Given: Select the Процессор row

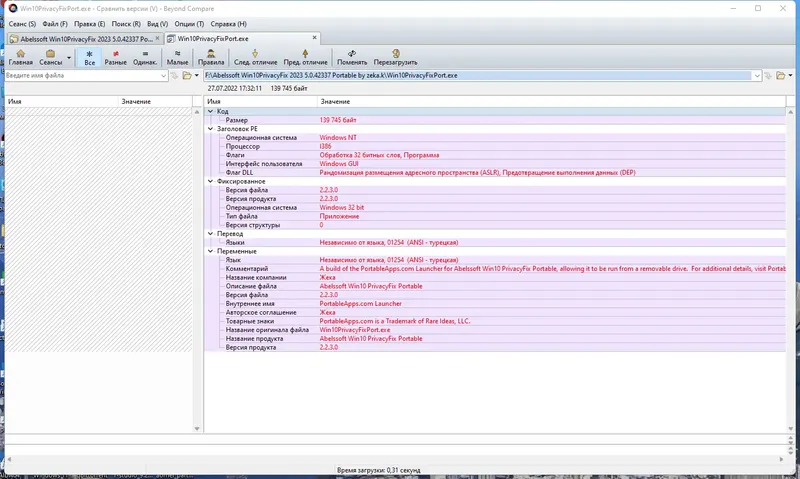Looking at the screenshot, I should point(495,146).
